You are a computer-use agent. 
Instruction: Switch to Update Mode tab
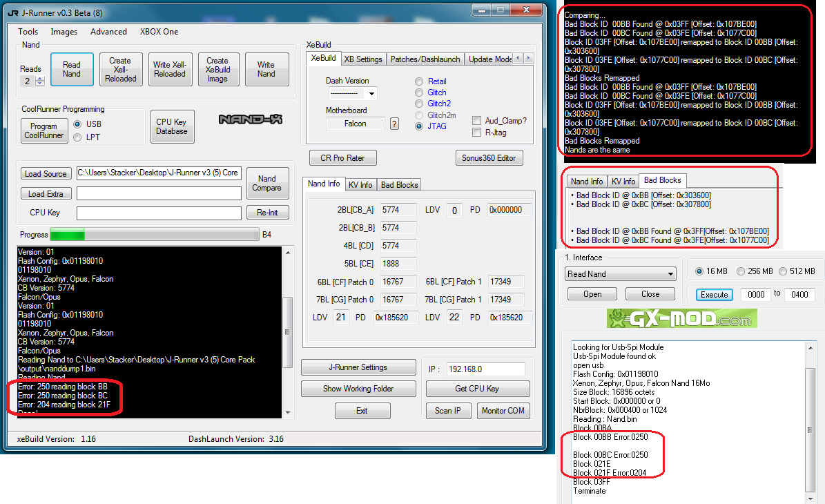[489, 59]
